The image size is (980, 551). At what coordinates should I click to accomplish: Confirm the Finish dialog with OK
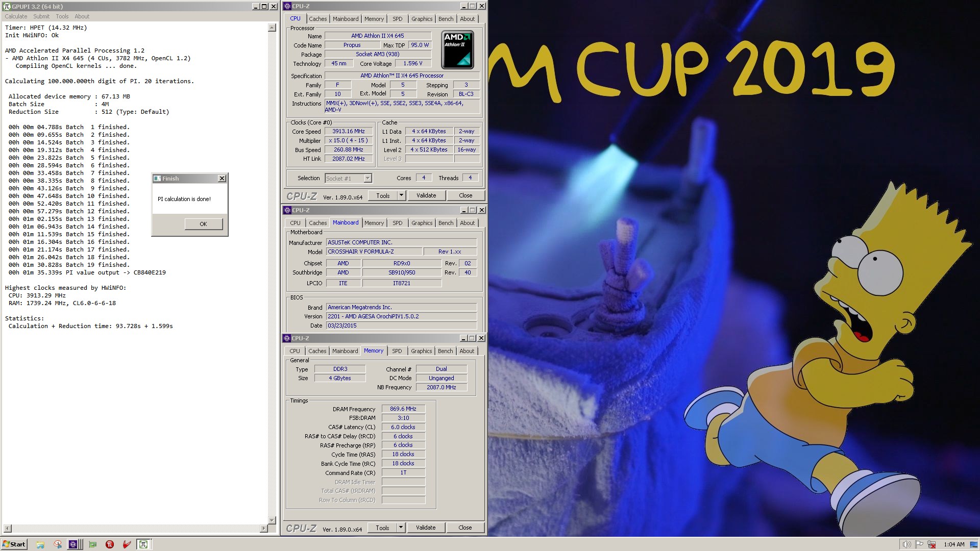(x=203, y=224)
